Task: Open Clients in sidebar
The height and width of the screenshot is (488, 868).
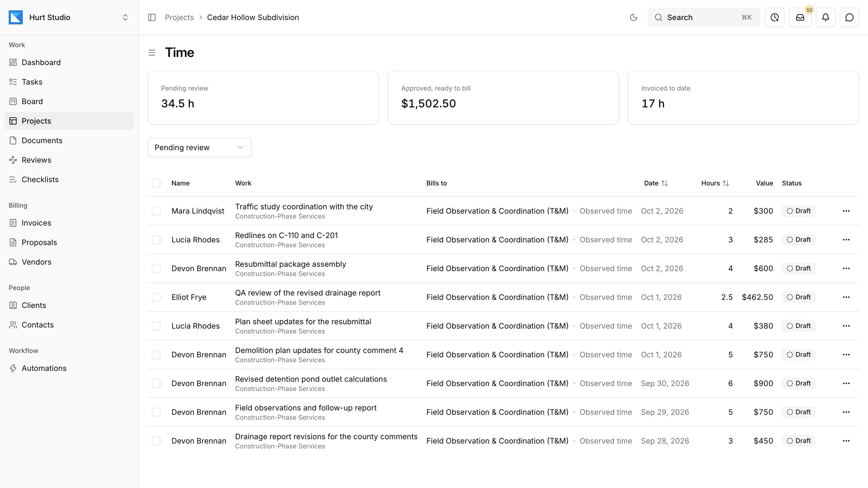Action: click(x=69, y=306)
